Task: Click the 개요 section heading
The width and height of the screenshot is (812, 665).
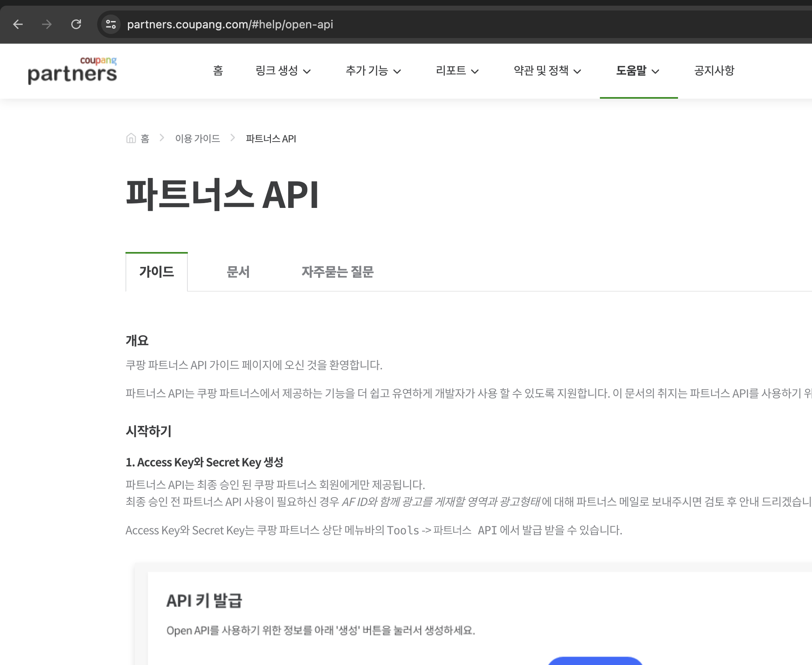Action: click(137, 341)
